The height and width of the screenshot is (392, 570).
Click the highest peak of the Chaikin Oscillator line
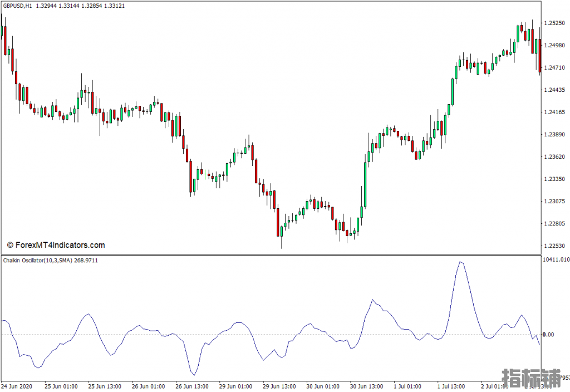pos(460,262)
